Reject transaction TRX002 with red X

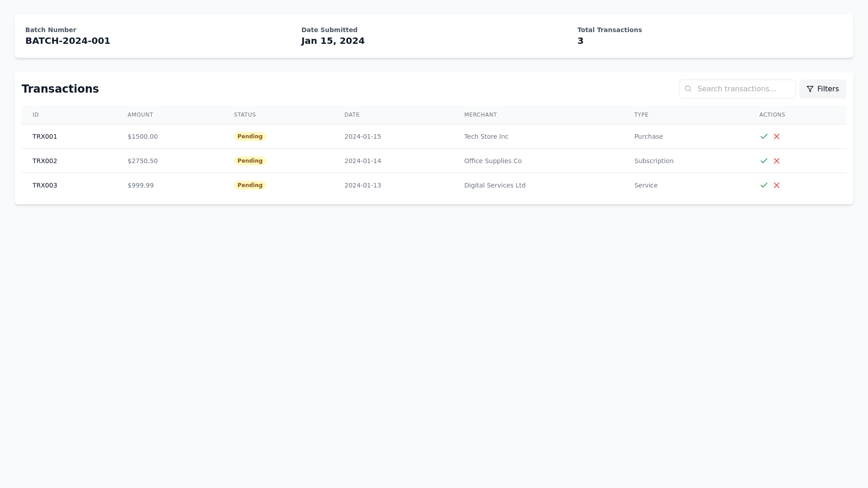click(x=777, y=161)
